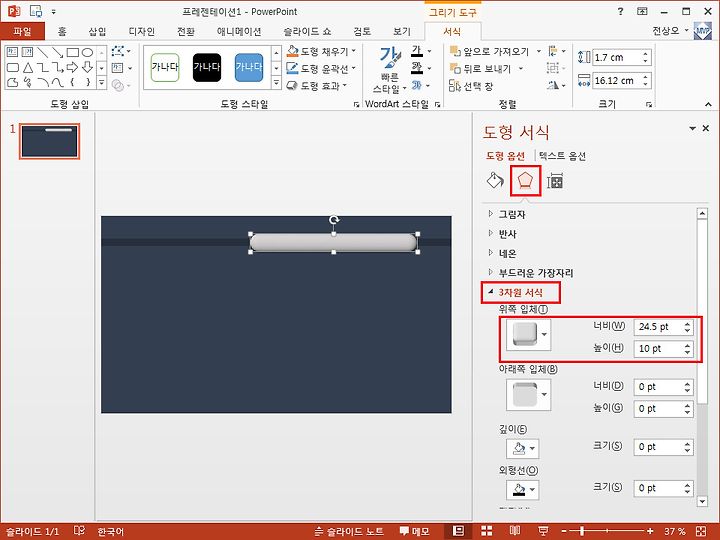This screenshot has height=540, width=720.
Task: Apply the white outlined 가나다 shape style
Action: [165, 68]
